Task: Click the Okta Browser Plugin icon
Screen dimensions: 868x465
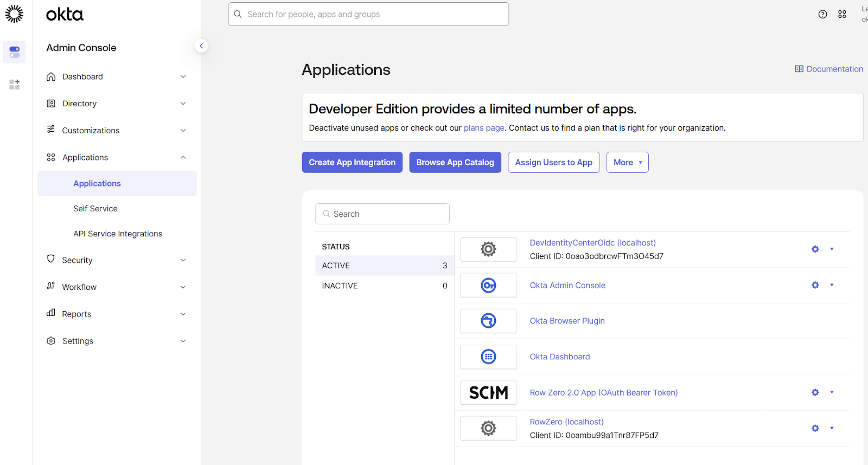Action: [488, 321]
